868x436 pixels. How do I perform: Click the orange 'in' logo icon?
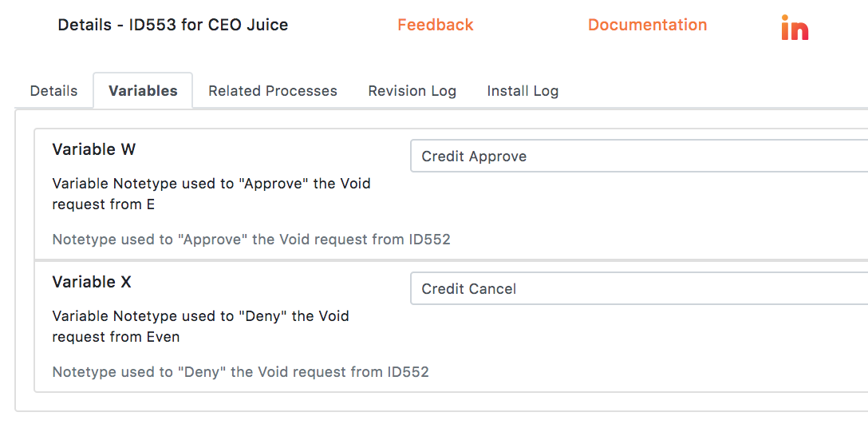pos(795,27)
